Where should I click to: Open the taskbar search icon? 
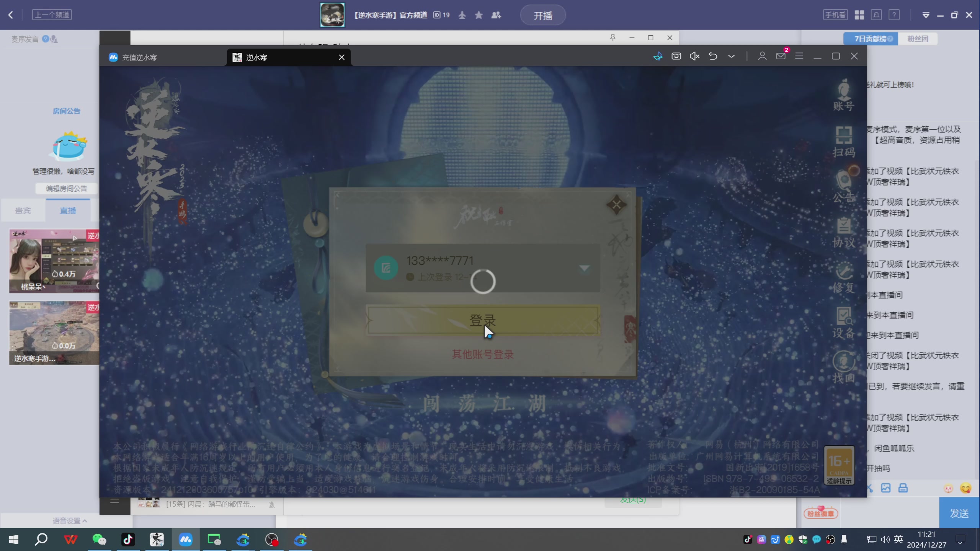41,540
